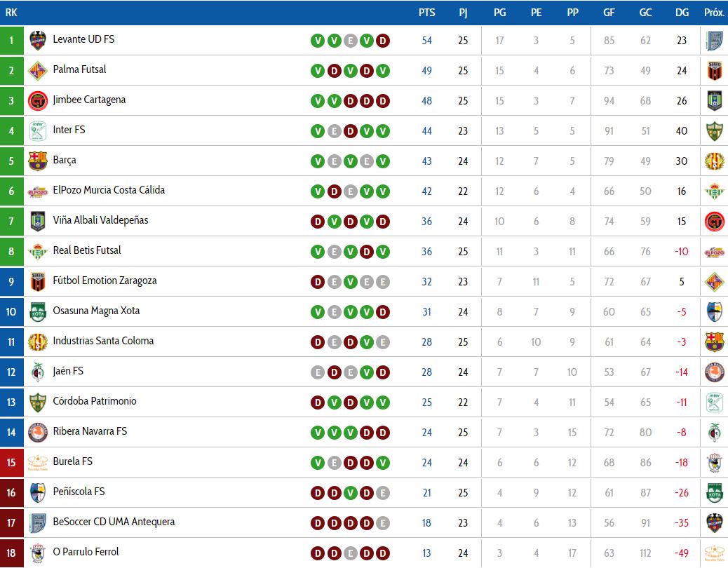Sort table by GF column header
This screenshot has height=568, width=728.
tap(609, 13)
